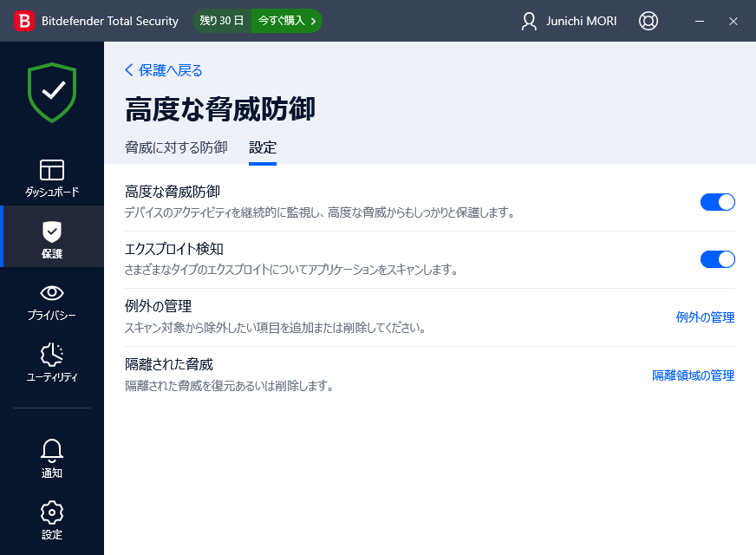756x555 pixels.
Task: Click the 隔離された脅威 row title
Action: [x=169, y=364]
